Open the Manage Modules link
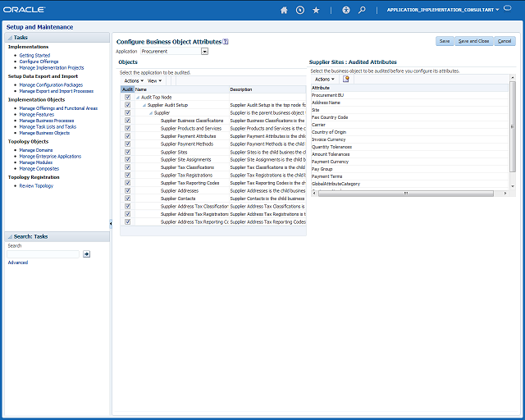Image resolution: width=525 pixels, height=420 pixels. 36,162
